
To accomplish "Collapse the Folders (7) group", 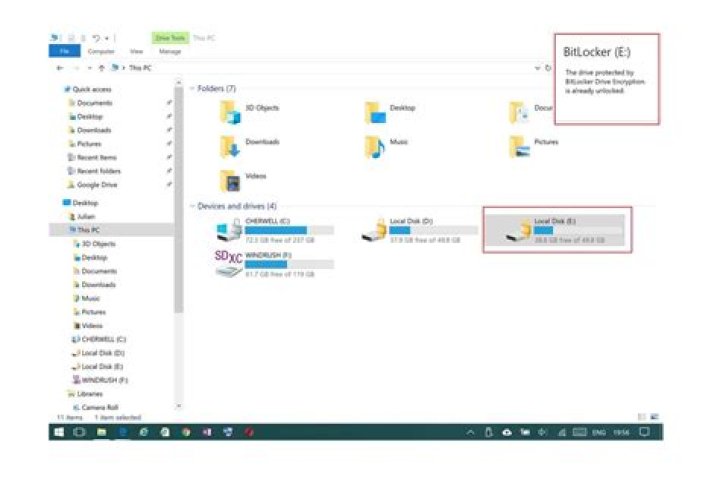I will pyautogui.click(x=192, y=88).
